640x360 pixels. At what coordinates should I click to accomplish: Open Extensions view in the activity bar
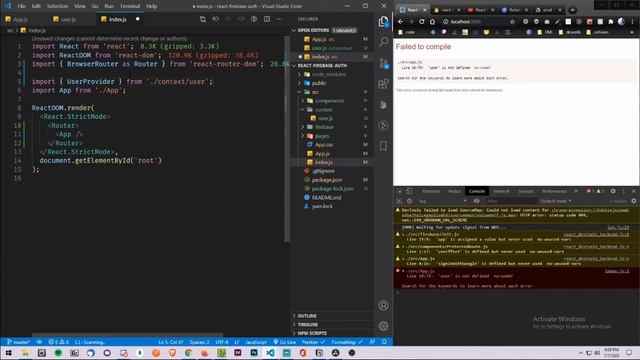tap(383, 84)
